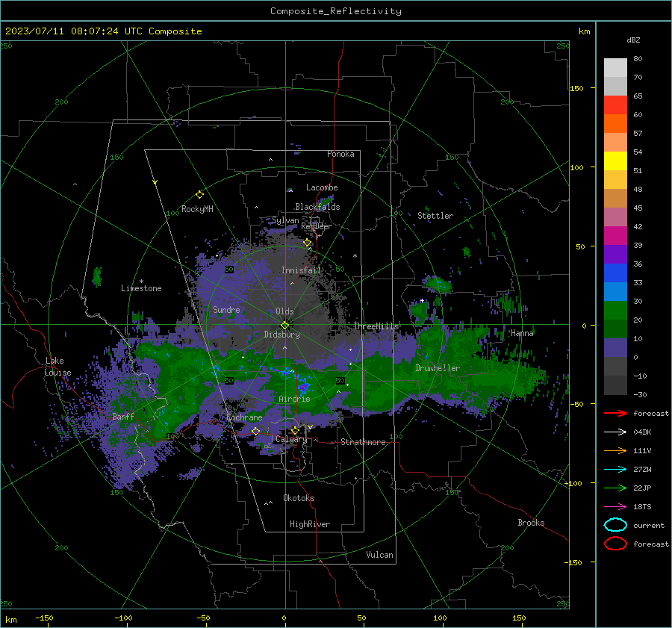Click the magenta 18TS arrow legend icon
The image size is (672, 628).
pyautogui.click(x=615, y=507)
